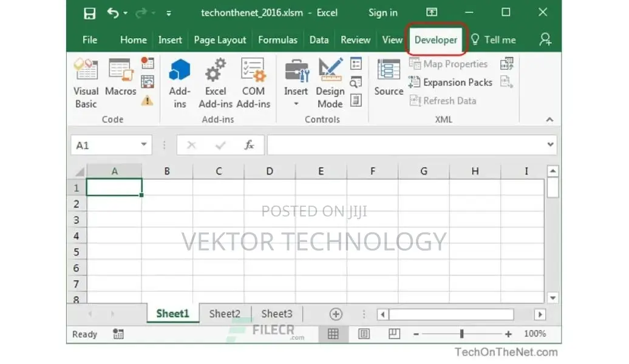Viewport: 629px width, 364px height.
Task: Select column D header
Action: coord(270,171)
